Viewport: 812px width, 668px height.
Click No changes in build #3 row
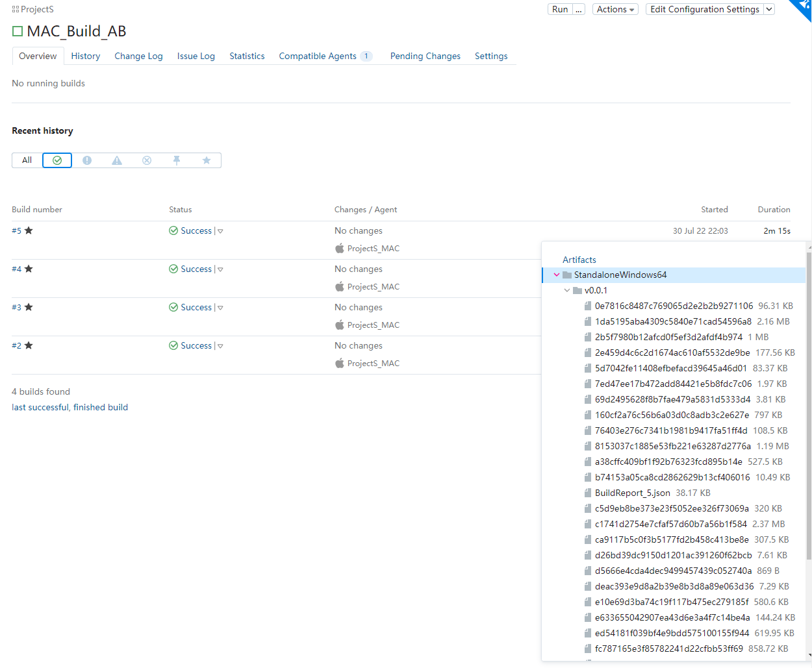tap(359, 307)
